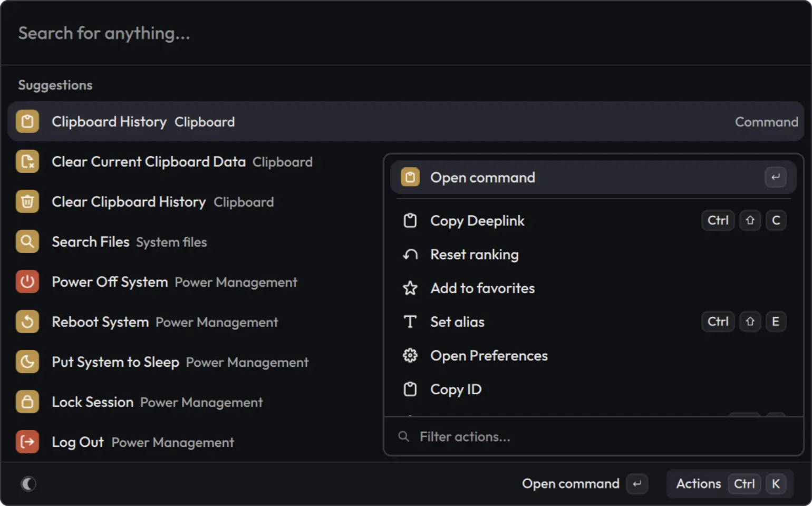Viewport: 812px width, 506px height.
Task: Click the Clear Current Clipboard Data icon
Action: coord(27,162)
